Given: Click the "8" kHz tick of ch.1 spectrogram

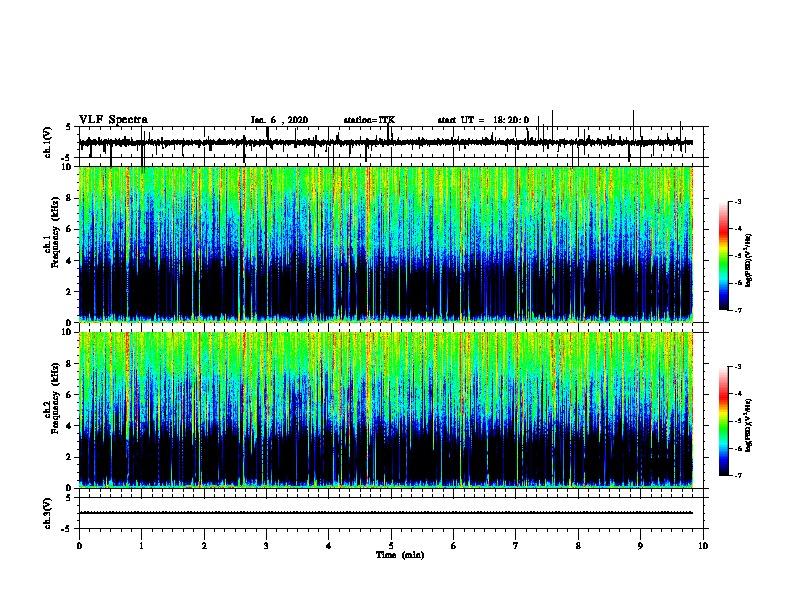Looking at the screenshot, I should (71, 198).
